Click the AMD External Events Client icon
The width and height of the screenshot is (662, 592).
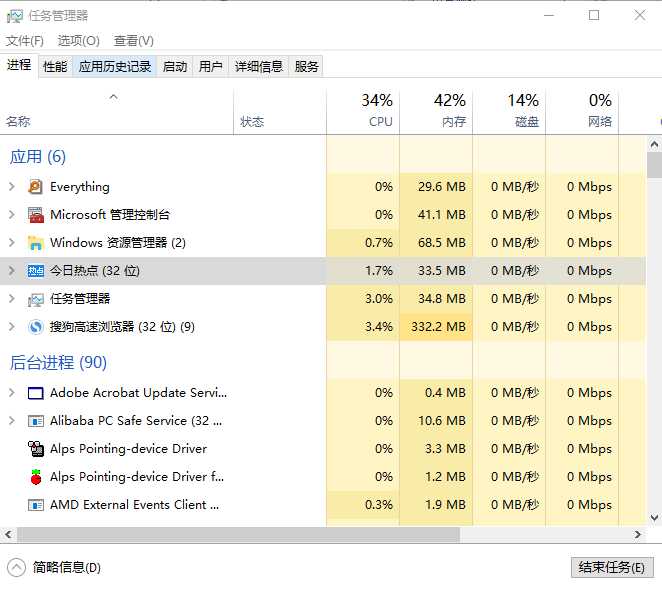pos(35,505)
